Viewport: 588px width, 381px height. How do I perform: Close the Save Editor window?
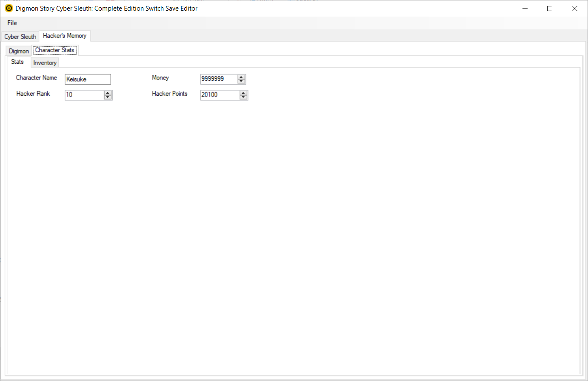(x=575, y=9)
